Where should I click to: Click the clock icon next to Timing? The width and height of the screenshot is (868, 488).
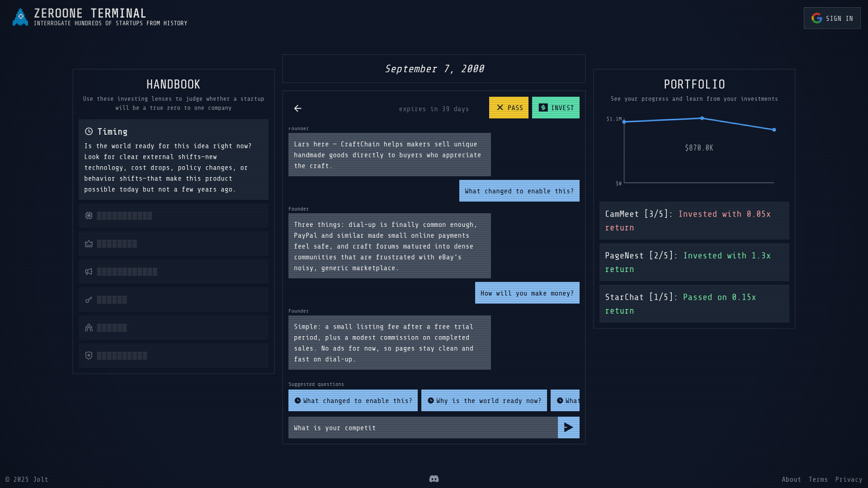[x=89, y=131]
